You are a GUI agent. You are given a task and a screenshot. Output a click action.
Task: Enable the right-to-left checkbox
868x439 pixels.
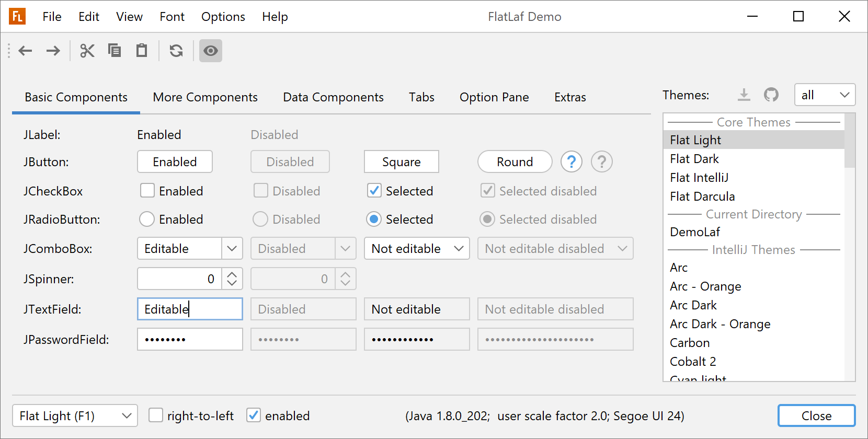point(156,415)
